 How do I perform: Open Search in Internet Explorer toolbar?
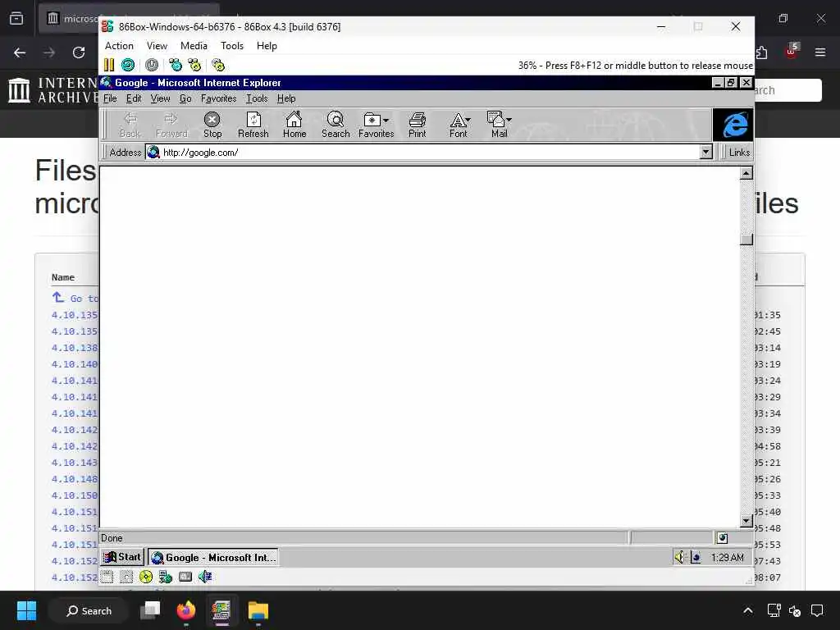click(x=336, y=125)
